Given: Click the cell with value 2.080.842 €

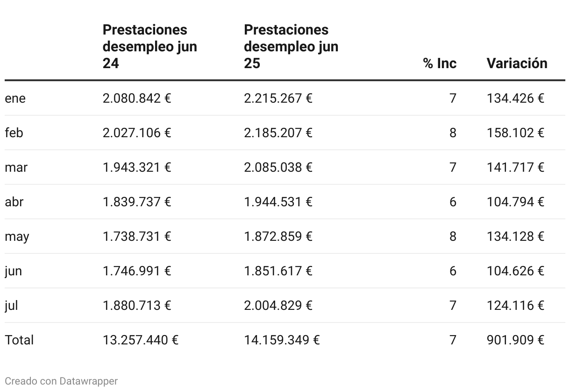Looking at the screenshot, I should point(137,98).
